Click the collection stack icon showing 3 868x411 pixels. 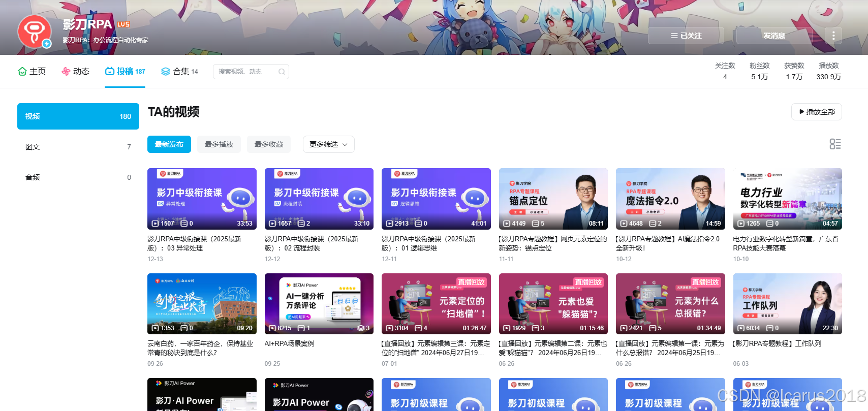(x=361, y=328)
